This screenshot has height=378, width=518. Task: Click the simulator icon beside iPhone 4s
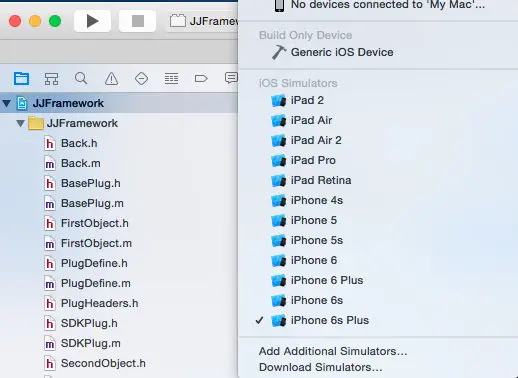(279, 201)
